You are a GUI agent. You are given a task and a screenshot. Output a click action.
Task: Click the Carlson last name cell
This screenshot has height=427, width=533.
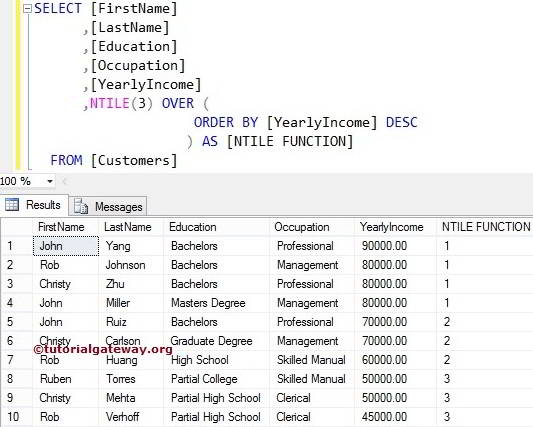pyautogui.click(x=131, y=341)
